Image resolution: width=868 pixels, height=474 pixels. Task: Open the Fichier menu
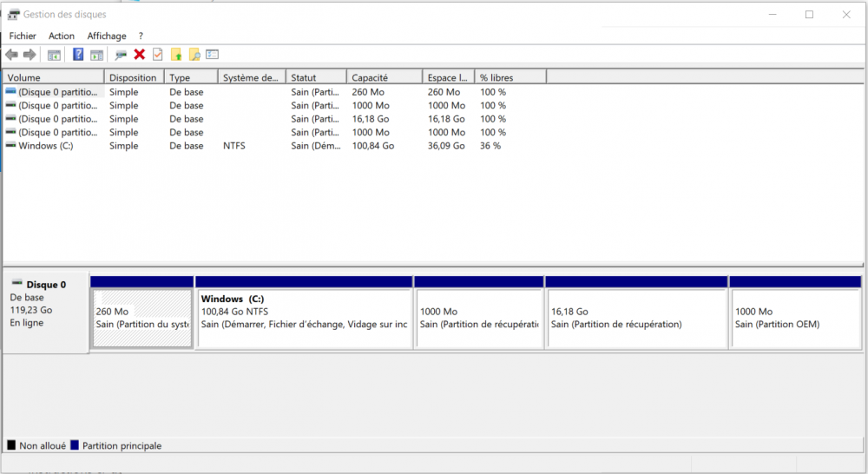click(23, 36)
